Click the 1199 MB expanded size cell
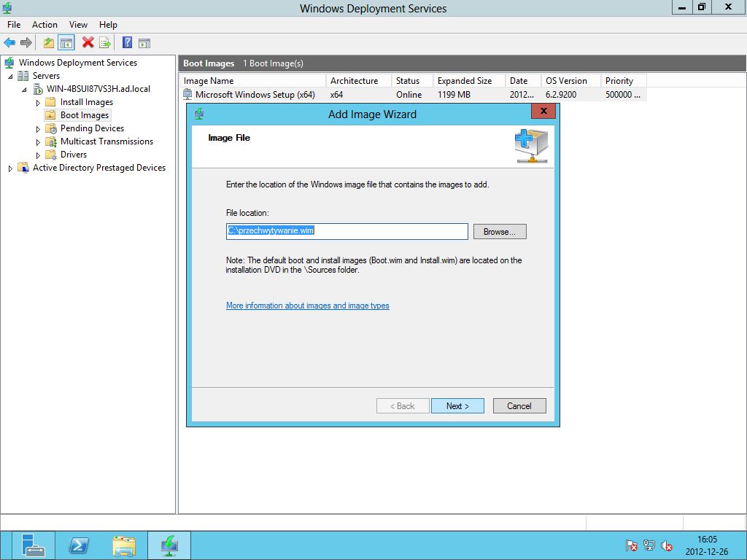The width and height of the screenshot is (747, 560). (x=454, y=95)
